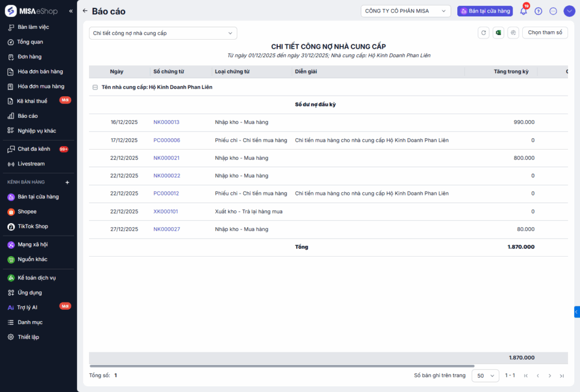
Task: Select Hóa đơn mua hàng menu item
Action: 41,86
